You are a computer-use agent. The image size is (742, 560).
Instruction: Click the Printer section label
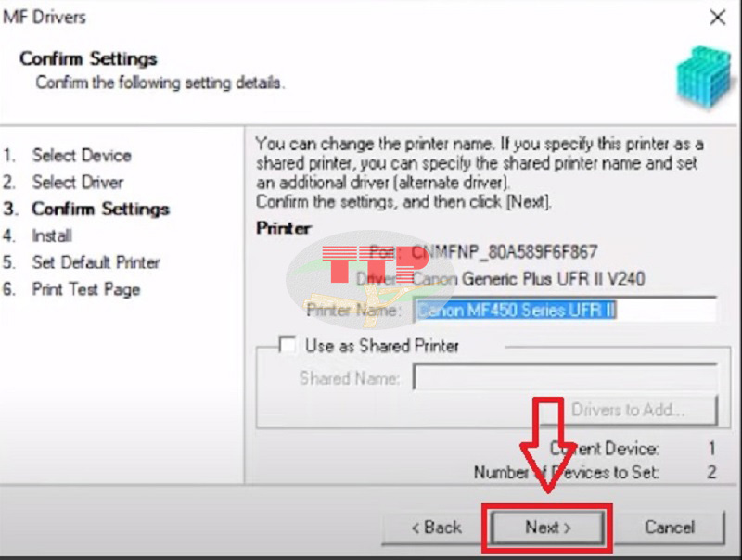click(284, 228)
